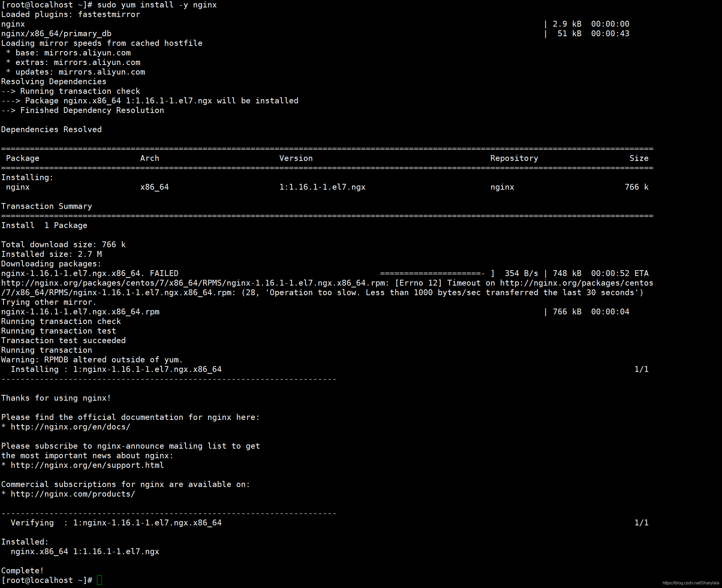
Task: Click the 'Package' column header
Action: (23, 159)
